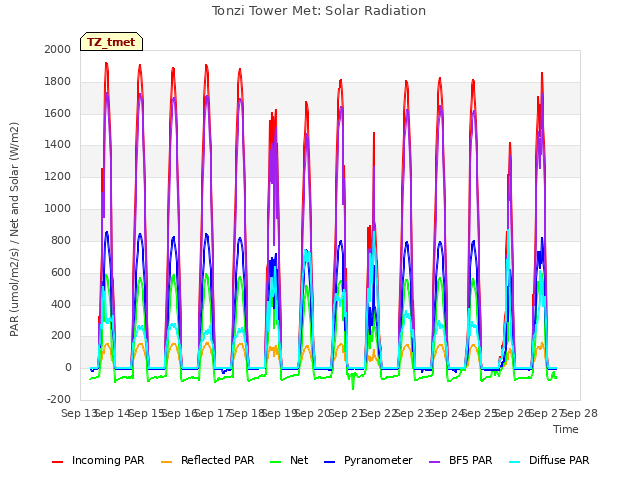Click the Sep 13 x-axis tick label
This screenshot has width=640, height=480.
(79, 413)
